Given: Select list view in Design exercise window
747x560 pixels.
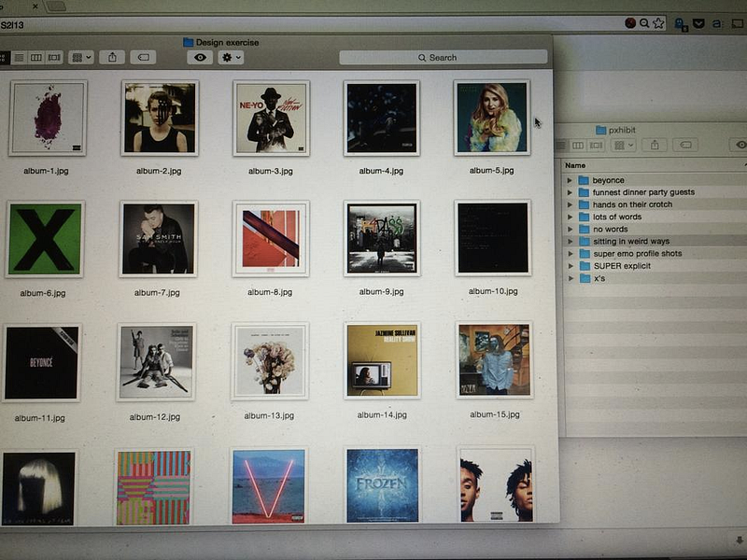Looking at the screenshot, I should click(20, 58).
